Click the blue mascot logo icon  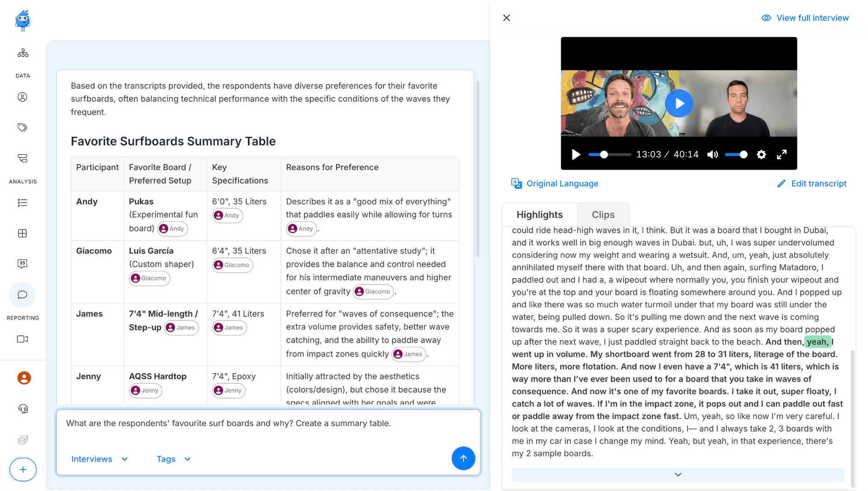click(23, 20)
